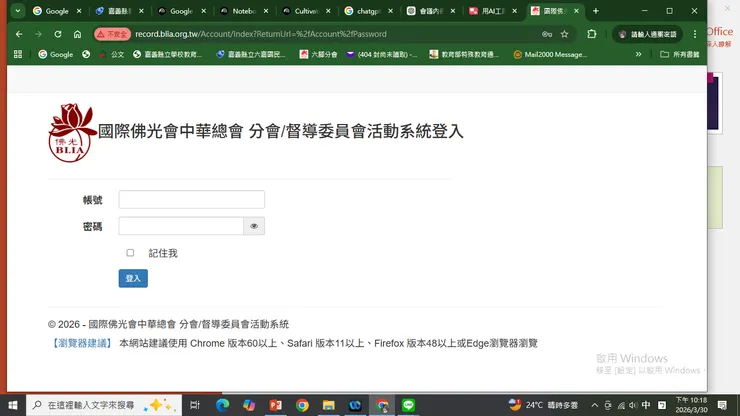The image size is (740, 416).
Task: Open the Google bookmark
Action: (56, 54)
